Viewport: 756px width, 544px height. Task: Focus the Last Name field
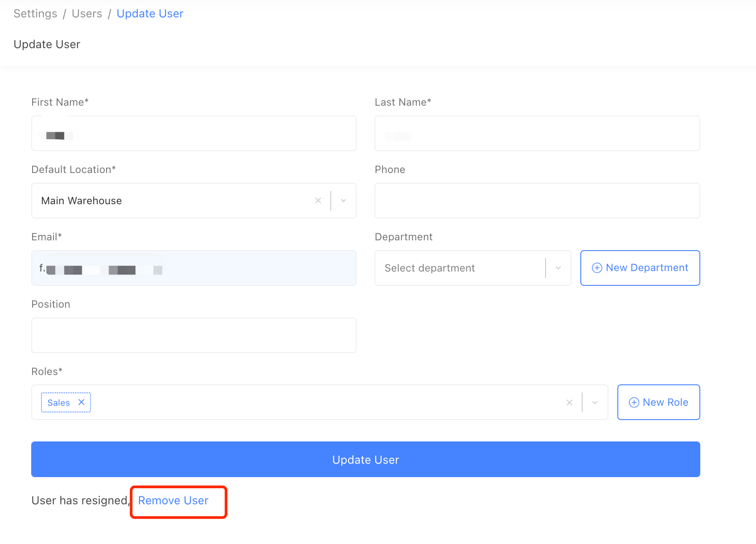537,133
